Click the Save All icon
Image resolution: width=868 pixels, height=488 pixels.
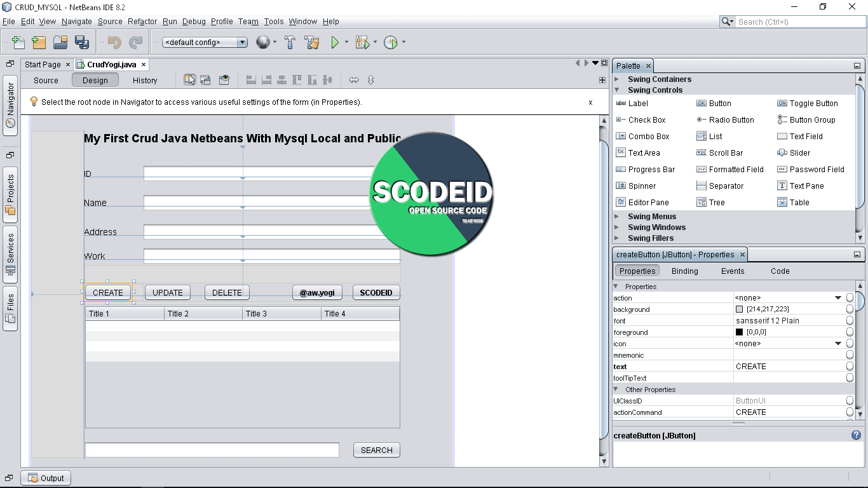(82, 42)
